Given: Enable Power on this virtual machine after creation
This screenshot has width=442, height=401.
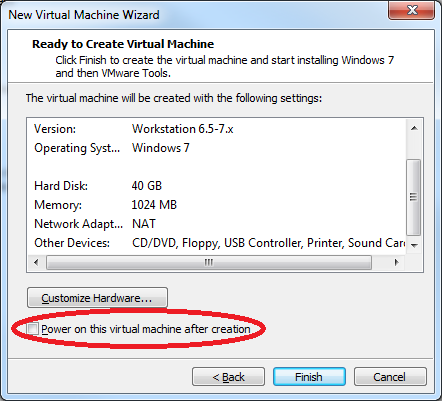Looking at the screenshot, I should (x=33, y=329).
